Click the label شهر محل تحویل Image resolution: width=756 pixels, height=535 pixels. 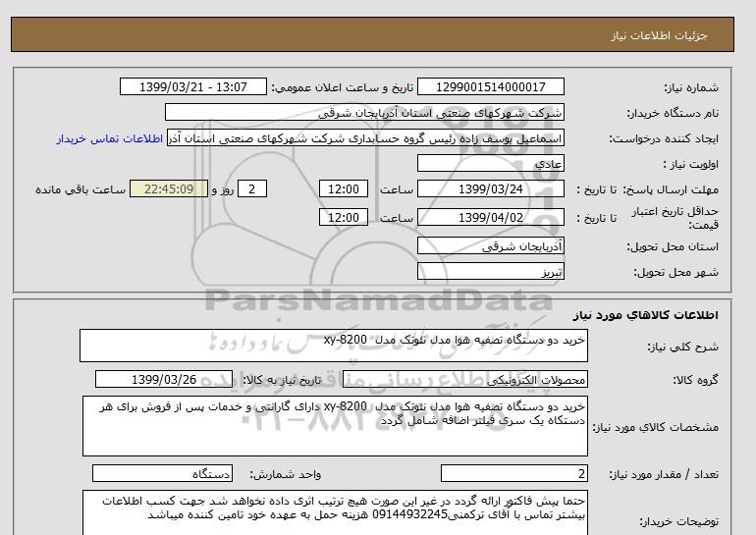[675, 272]
